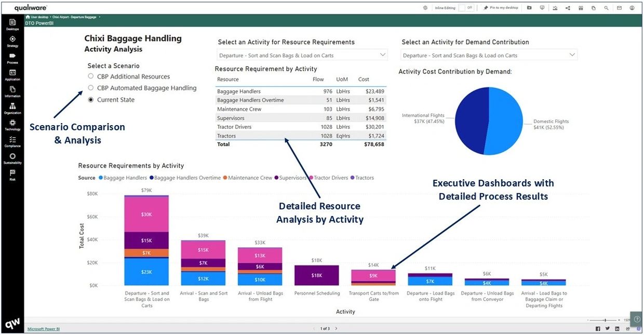This screenshot has height=335, width=644.
Task: Go to Organization in left sidebar
Action: [12, 108]
